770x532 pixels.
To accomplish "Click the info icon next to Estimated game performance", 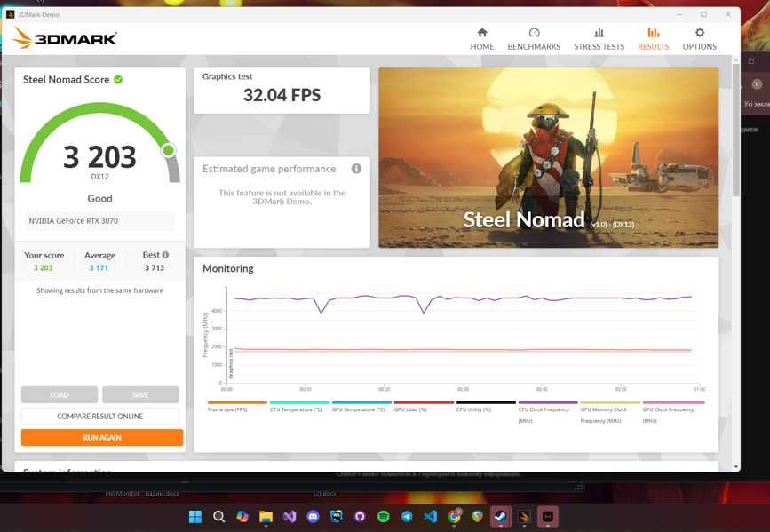I will click(x=356, y=169).
